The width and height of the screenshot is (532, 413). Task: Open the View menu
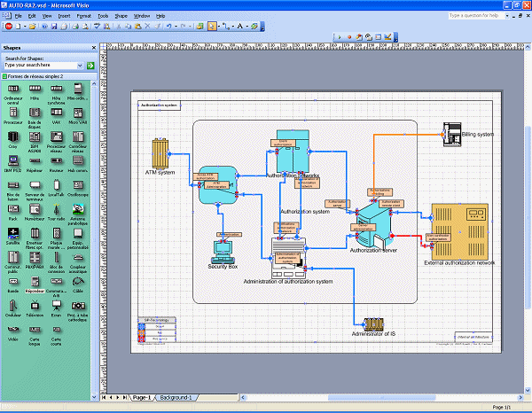(47, 16)
